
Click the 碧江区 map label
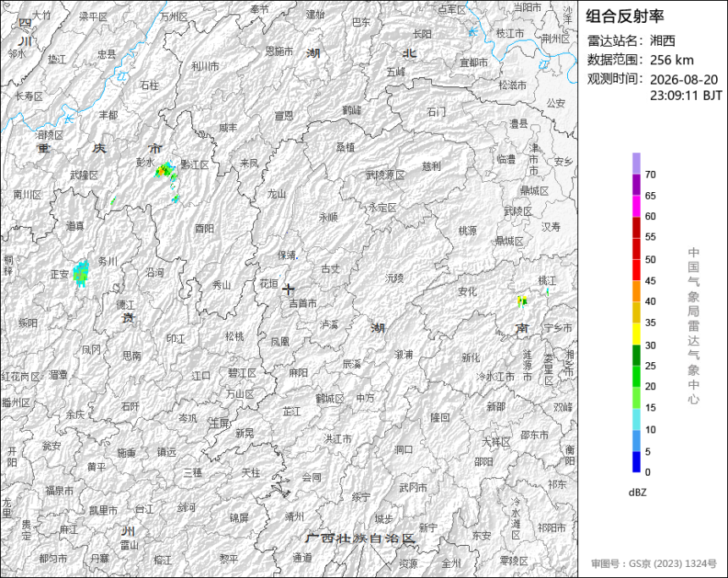pyautogui.click(x=242, y=373)
